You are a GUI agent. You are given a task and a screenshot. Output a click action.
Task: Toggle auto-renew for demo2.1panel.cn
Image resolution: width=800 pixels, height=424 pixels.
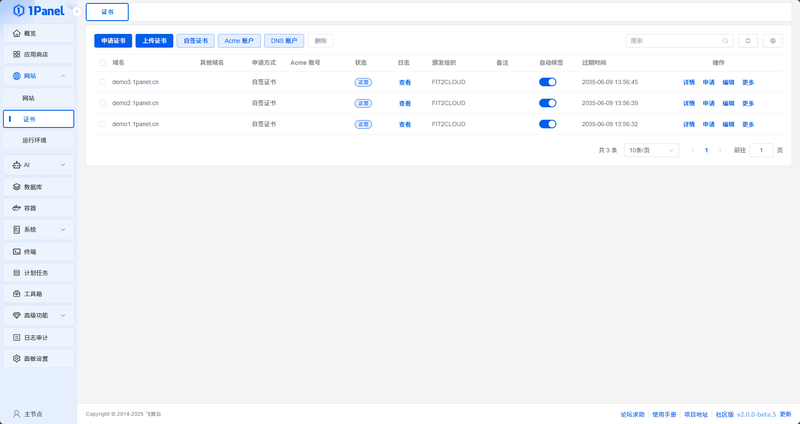[x=547, y=103]
